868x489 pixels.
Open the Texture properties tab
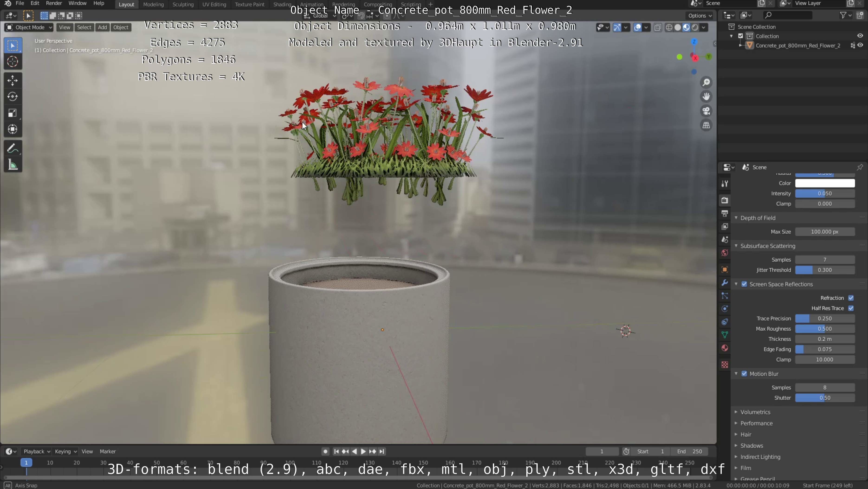(725, 364)
